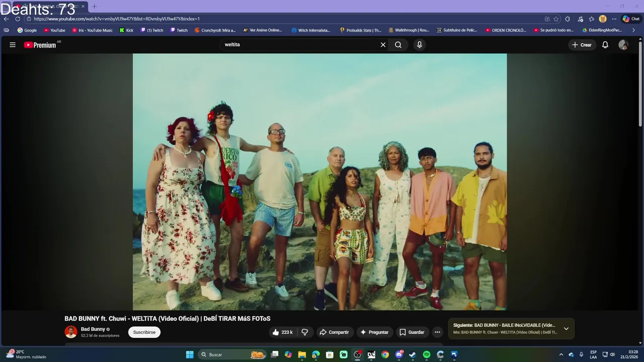Viewport: 644px width, 362px height.
Task: Open the YouTube bookmark
Action: 54,30
